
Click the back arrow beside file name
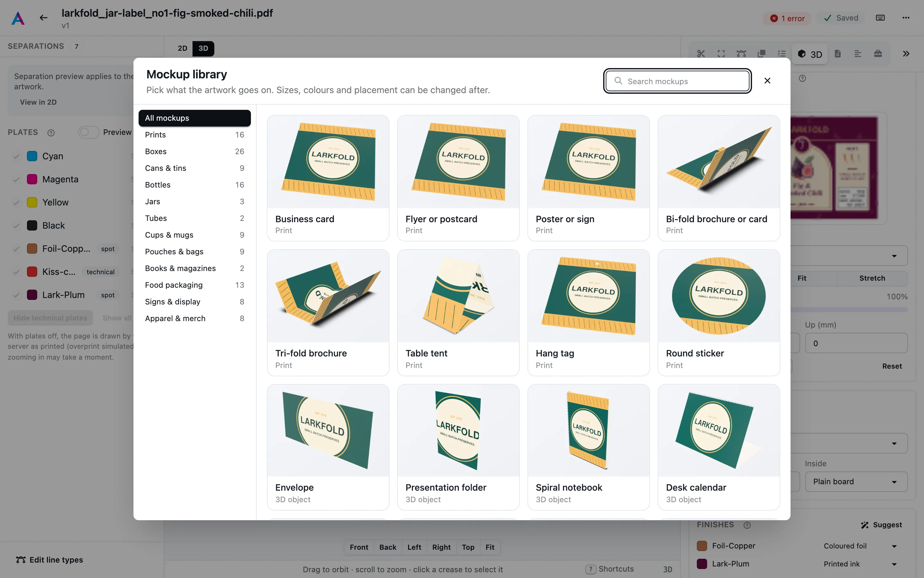[44, 18]
